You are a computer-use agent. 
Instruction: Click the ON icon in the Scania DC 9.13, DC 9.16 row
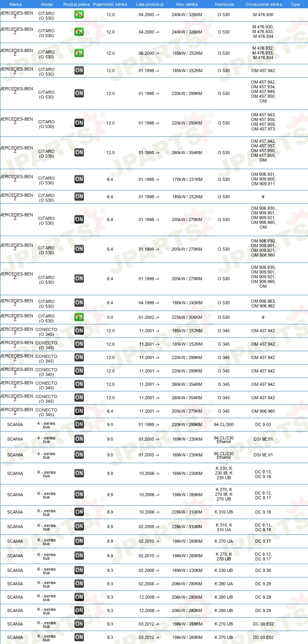pyautogui.click(x=79, y=473)
